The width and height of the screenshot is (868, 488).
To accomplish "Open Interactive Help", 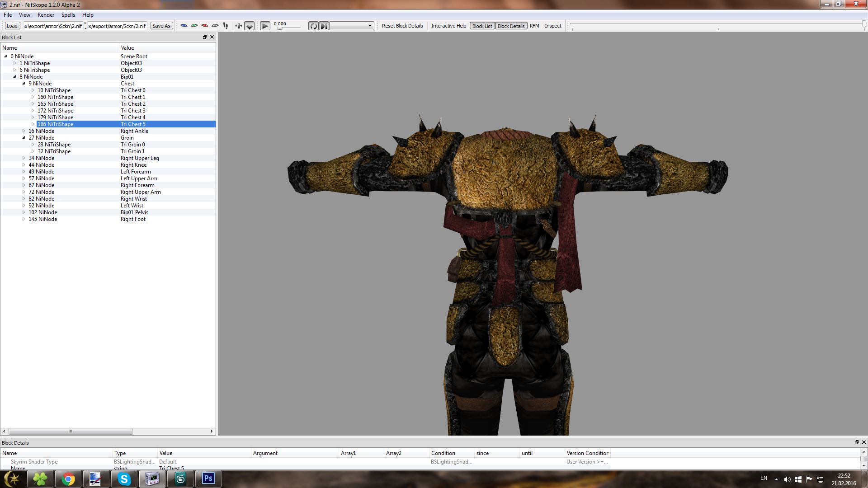I will [448, 26].
